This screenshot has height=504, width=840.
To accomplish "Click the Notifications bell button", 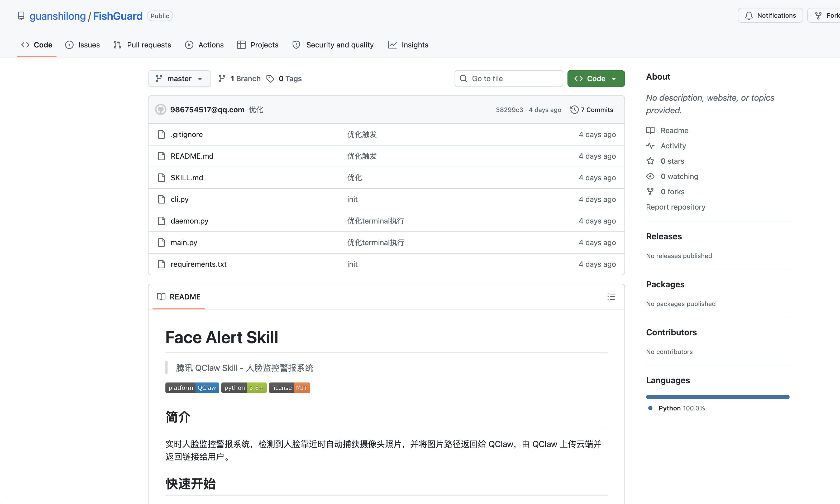I will point(770,16).
